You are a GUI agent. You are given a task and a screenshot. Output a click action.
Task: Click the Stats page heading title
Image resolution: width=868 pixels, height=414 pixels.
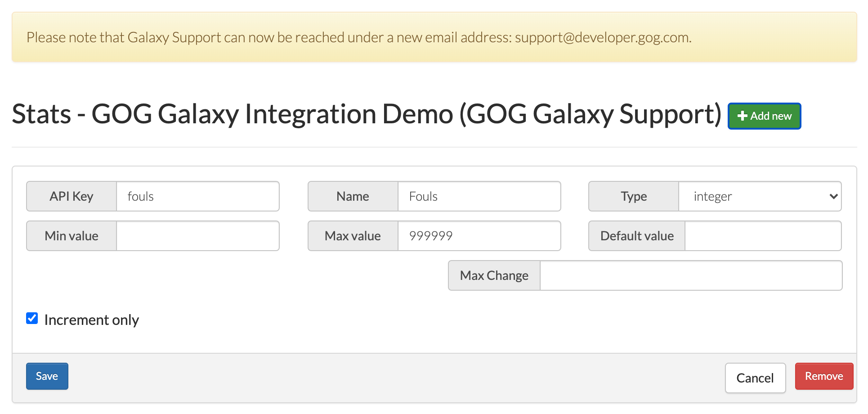366,114
